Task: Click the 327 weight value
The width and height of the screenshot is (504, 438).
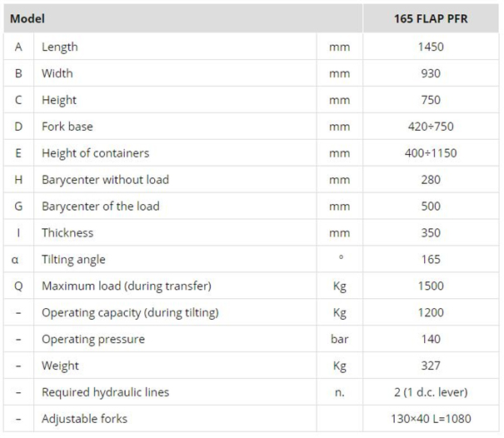Action: (431, 366)
